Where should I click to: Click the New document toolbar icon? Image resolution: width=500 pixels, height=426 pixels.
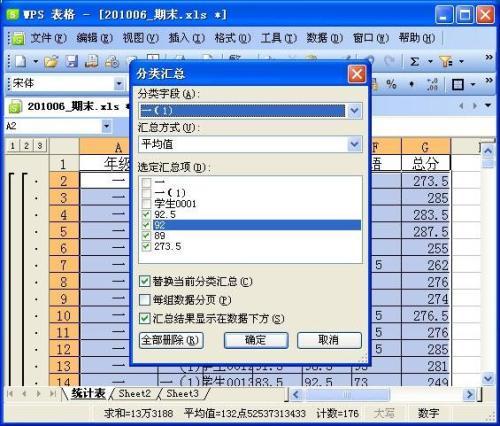[21, 61]
